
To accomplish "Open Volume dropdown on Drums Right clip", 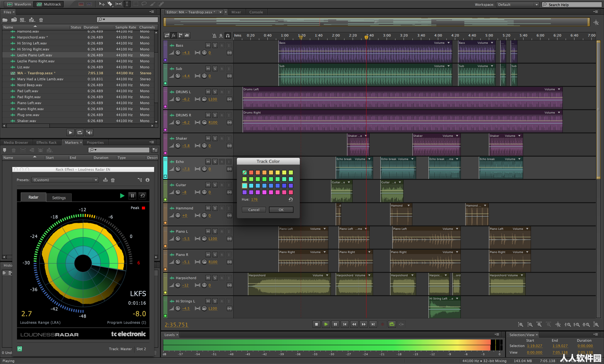I will coord(559,113).
